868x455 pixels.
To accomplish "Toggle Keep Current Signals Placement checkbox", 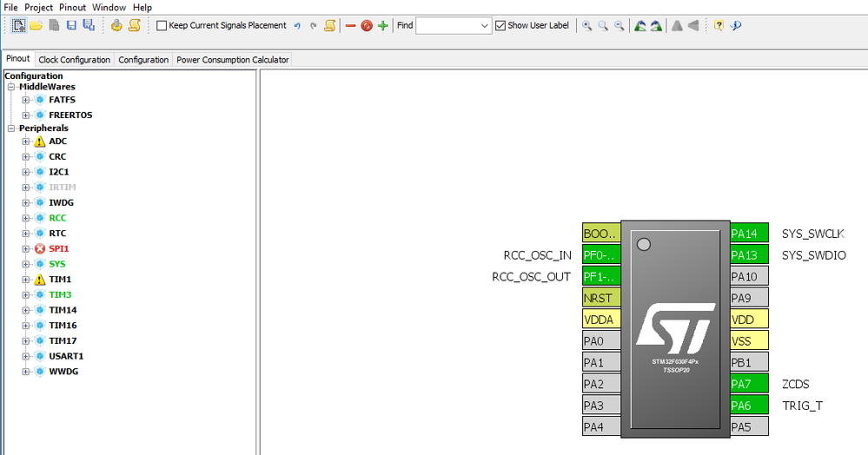I will [162, 25].
